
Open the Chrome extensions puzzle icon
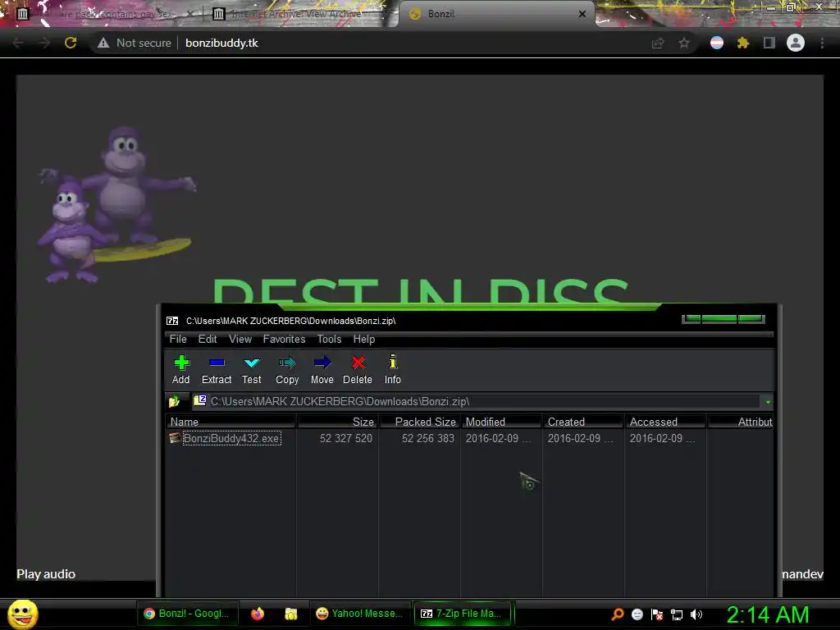(742, 43)
